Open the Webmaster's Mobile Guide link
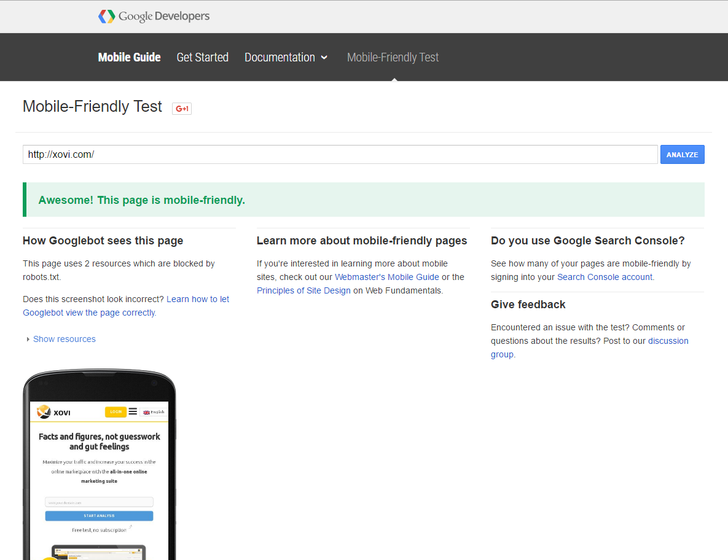The width and height of the screenshot is (728, 560). 387,277
